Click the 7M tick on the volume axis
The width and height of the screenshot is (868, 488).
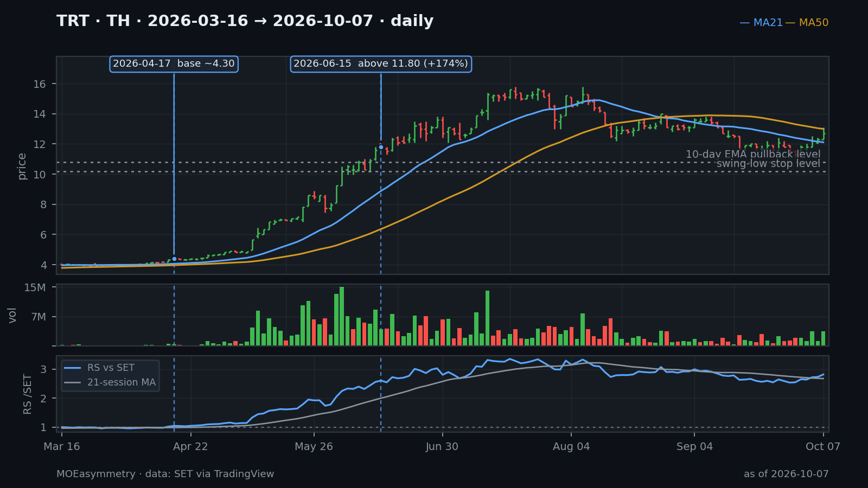pos(39,317)
